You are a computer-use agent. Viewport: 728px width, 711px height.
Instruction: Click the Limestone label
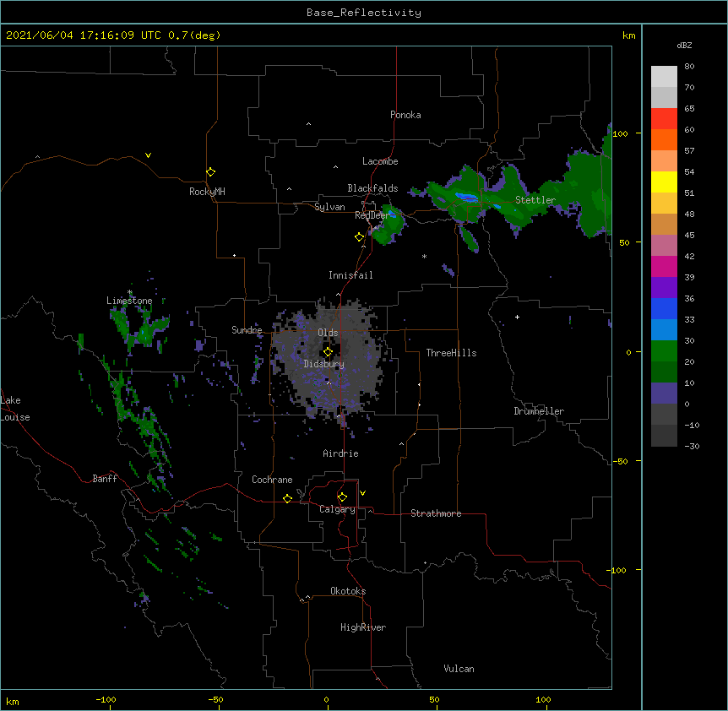(129, 301)
